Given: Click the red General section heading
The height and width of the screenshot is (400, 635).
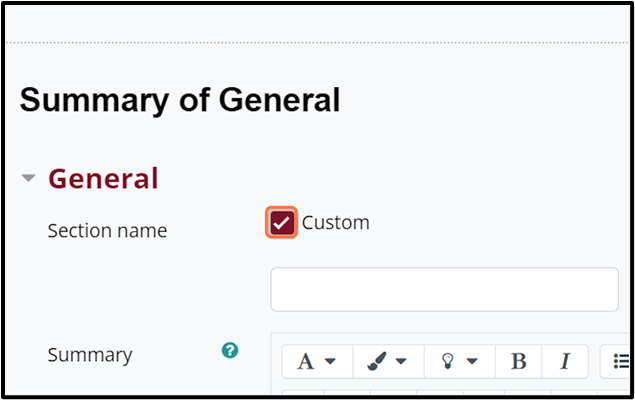Looking at the screenshot, I should 103,178.
